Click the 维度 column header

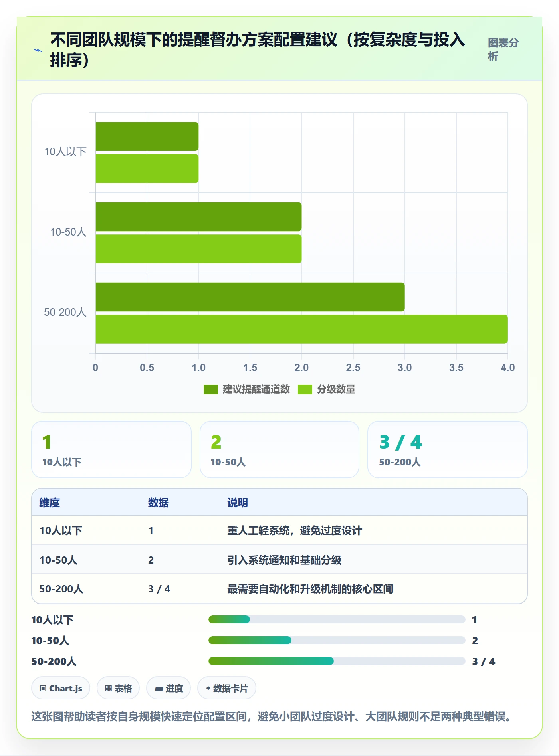tap(50, 503)
